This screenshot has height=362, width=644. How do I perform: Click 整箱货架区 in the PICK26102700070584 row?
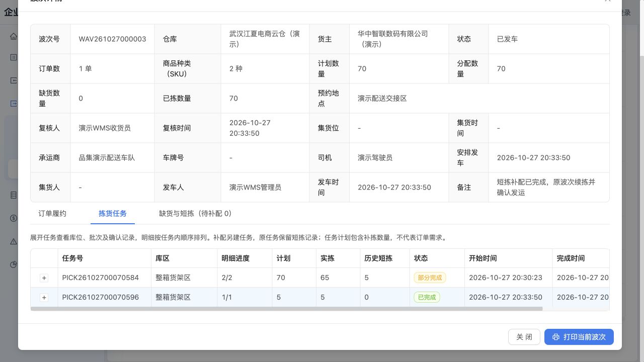[173, 278]
